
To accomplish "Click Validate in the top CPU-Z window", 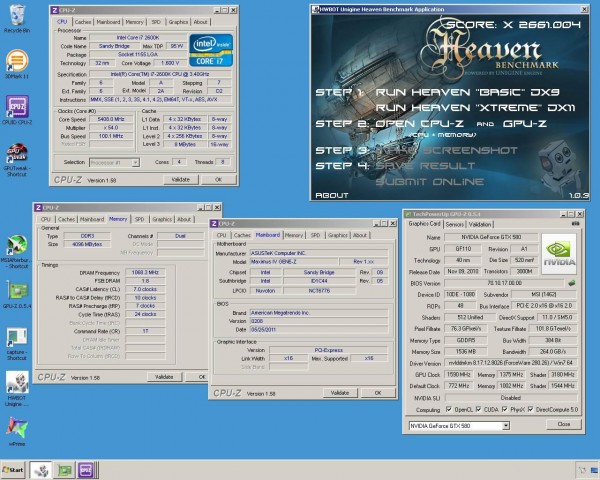I will 180,180.
